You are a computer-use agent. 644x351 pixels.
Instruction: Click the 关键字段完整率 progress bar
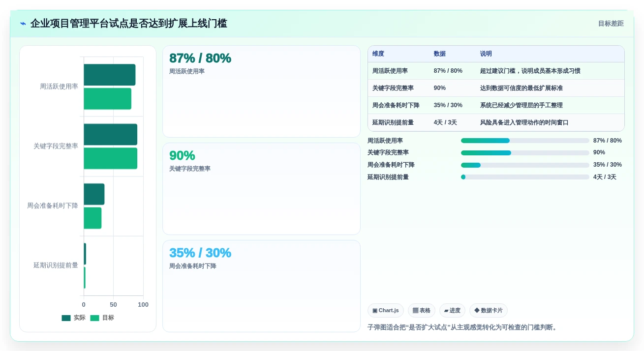[525, 153]
